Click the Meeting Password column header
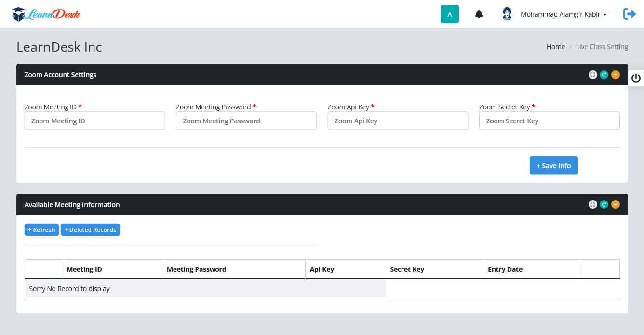 pos(233,269)
